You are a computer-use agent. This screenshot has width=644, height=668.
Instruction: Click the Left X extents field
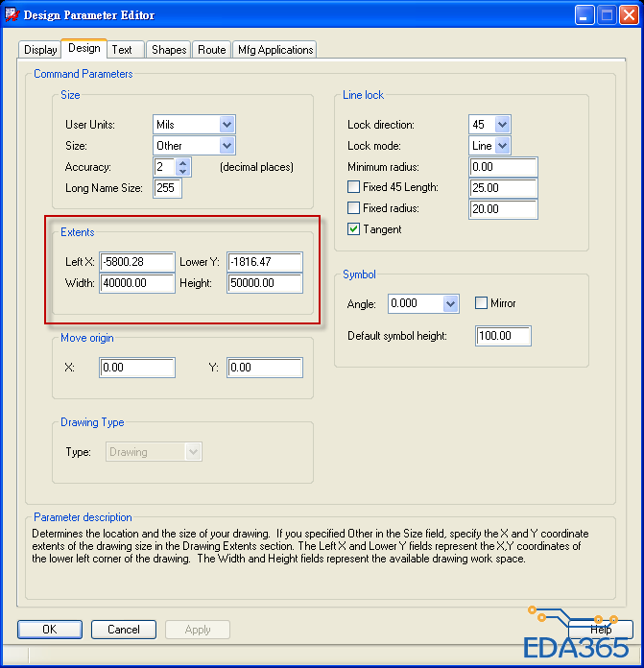point(137,262)
